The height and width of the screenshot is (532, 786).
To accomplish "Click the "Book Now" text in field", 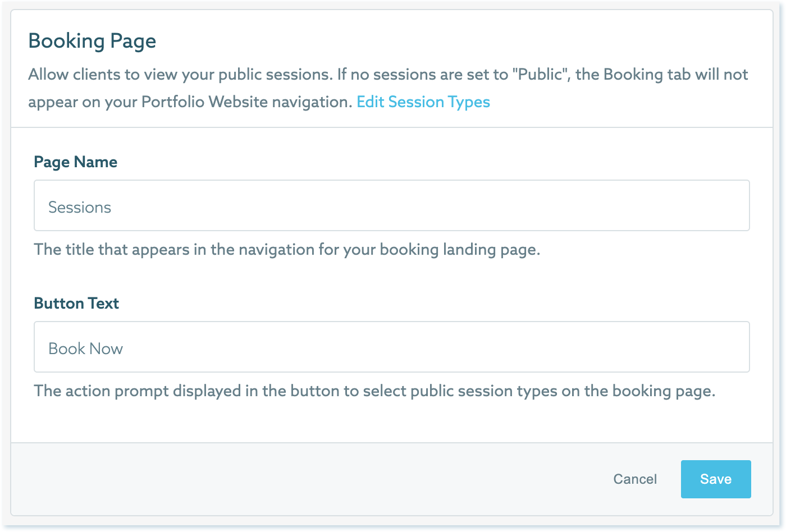I will click(x=86, y=348).
